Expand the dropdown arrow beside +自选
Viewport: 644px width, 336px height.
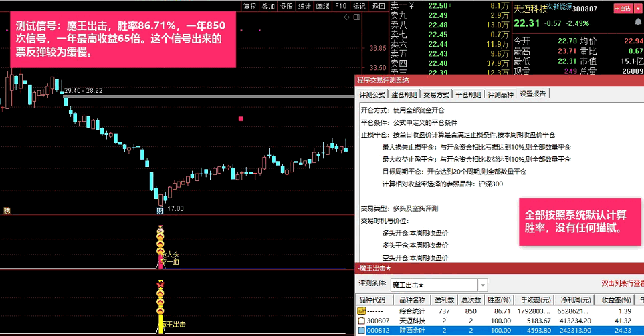coord(638,9)
